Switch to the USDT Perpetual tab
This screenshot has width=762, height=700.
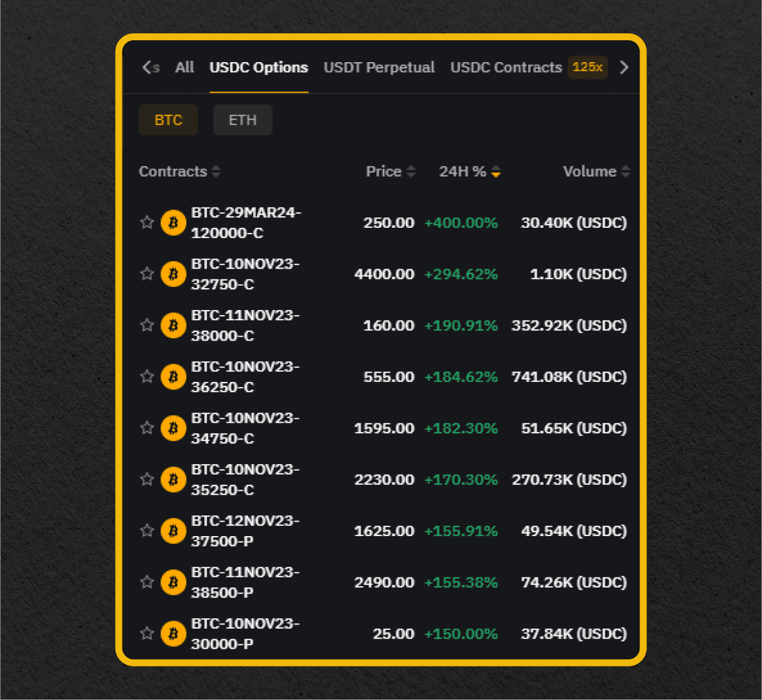(x=379, y=67)
